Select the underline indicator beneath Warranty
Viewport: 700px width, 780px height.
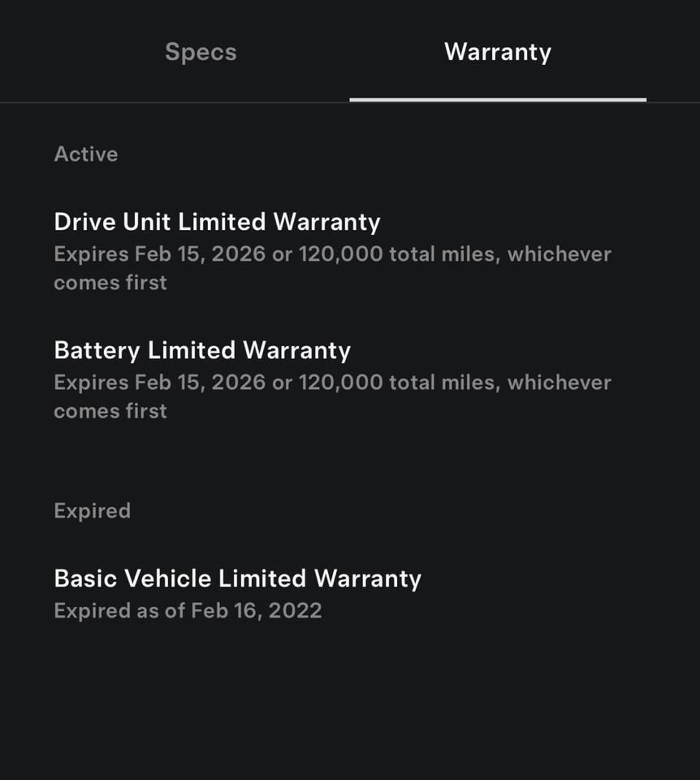[497, 101]
